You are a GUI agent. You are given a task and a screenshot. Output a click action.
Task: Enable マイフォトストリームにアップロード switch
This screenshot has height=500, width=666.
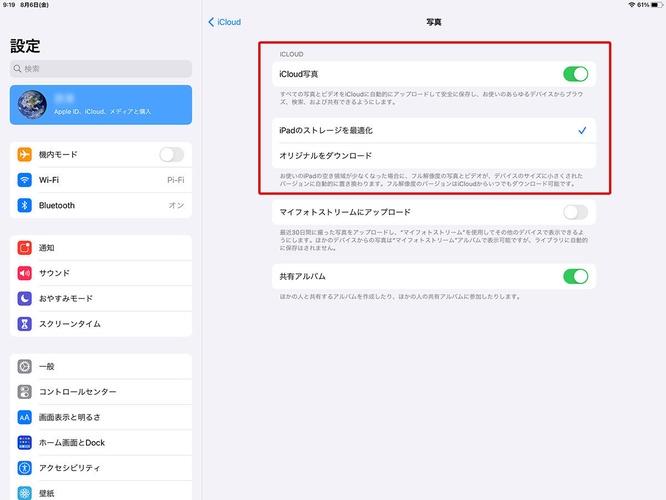pyautogui.click(x=576, y=212)
